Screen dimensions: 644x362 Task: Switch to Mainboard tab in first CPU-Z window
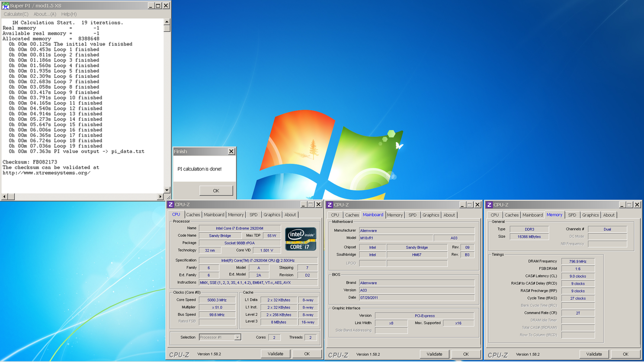(214, 215)
